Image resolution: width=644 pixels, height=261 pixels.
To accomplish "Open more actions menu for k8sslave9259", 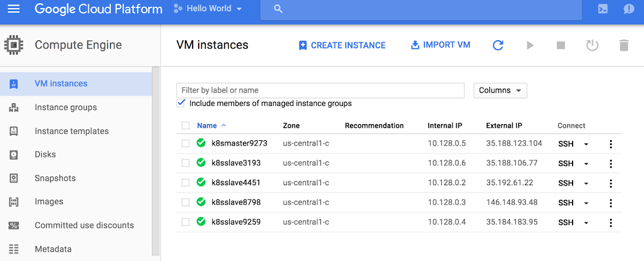I will 611,222.
